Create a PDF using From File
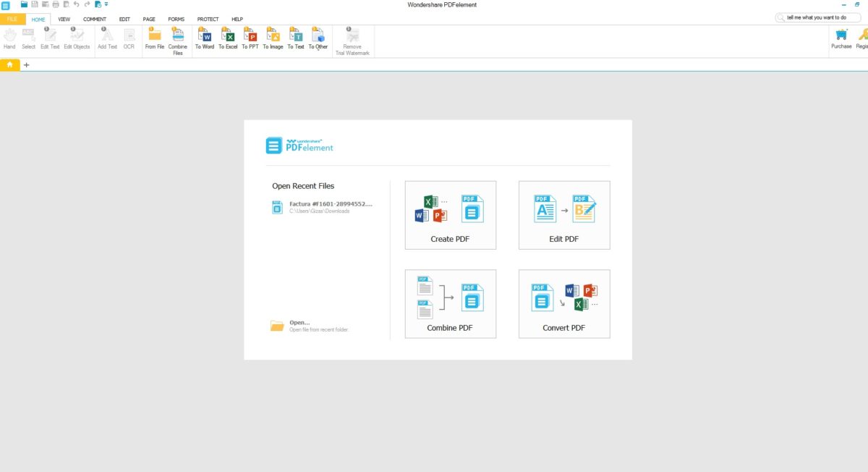The image size is (868, 472). [x=155, y=38]
